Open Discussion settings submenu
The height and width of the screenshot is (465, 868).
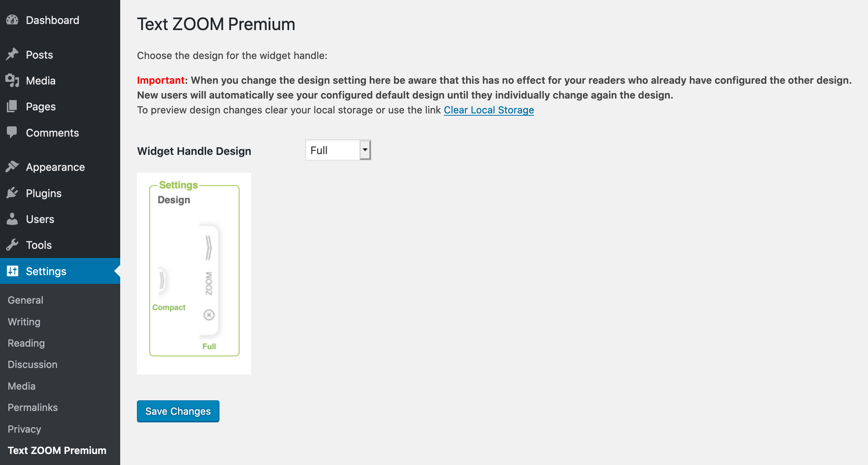(32, 364)
